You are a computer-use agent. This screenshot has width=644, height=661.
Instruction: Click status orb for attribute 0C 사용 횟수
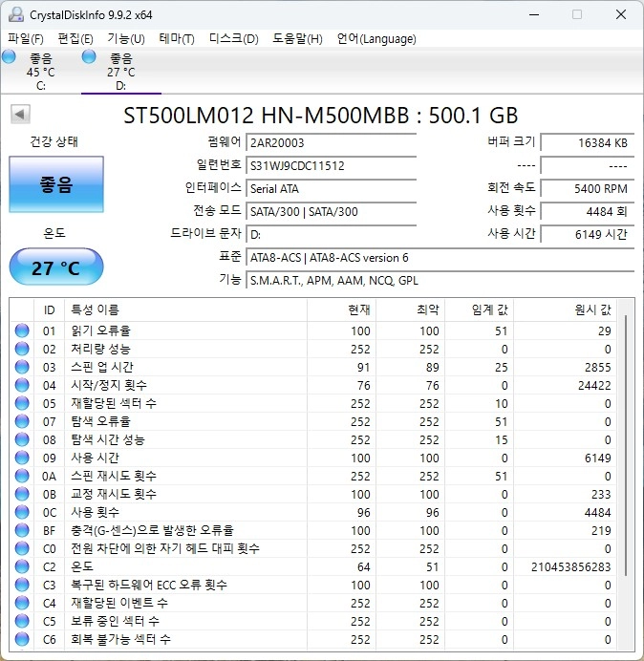coord(22,512)
